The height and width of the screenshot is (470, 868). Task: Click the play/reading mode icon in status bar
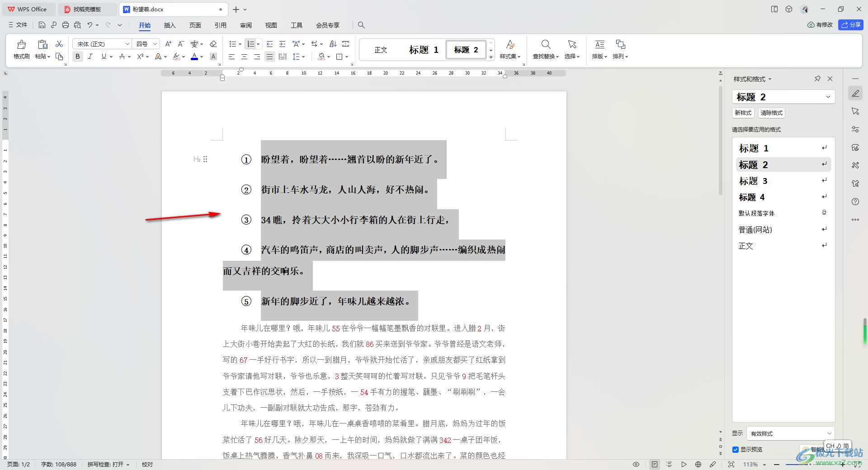pyautogui.click(x=684, y=464)
